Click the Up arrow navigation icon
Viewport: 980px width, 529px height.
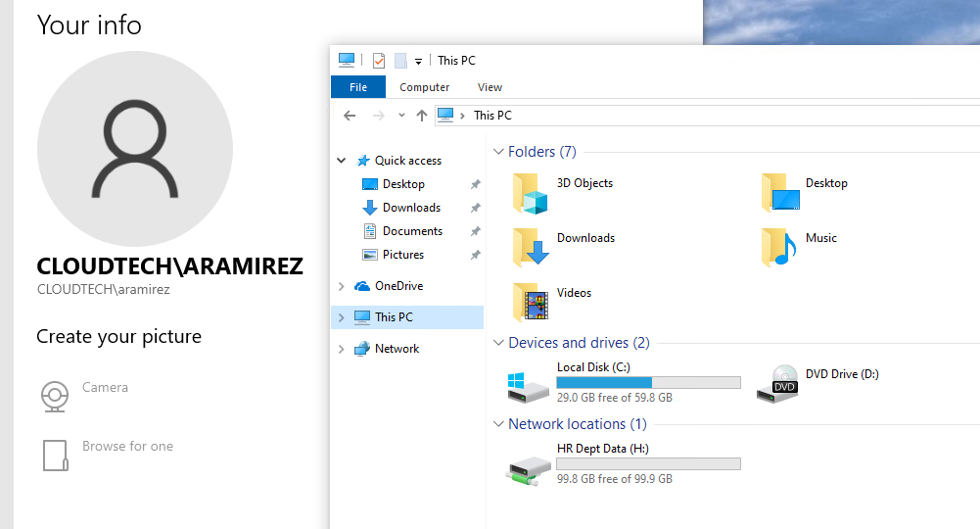point(422,116)
